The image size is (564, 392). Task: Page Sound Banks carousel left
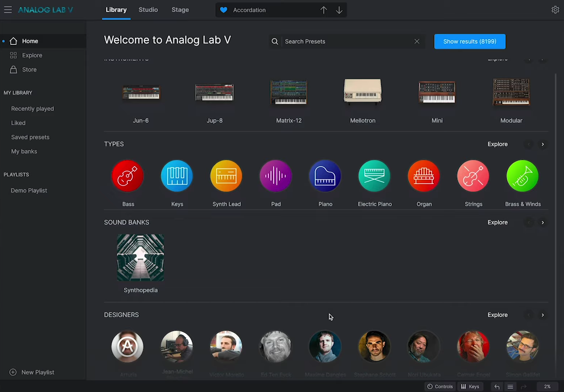529,222
